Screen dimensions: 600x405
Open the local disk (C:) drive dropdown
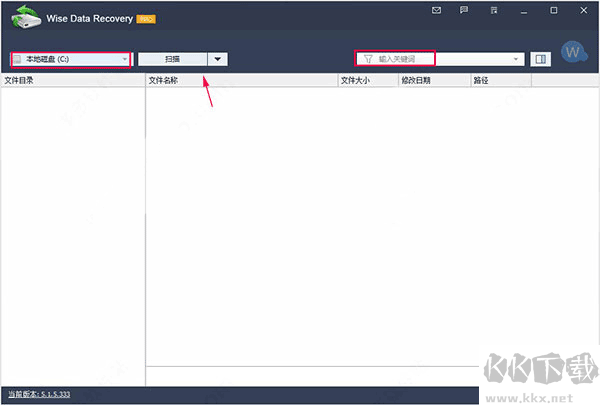[71, 59]
